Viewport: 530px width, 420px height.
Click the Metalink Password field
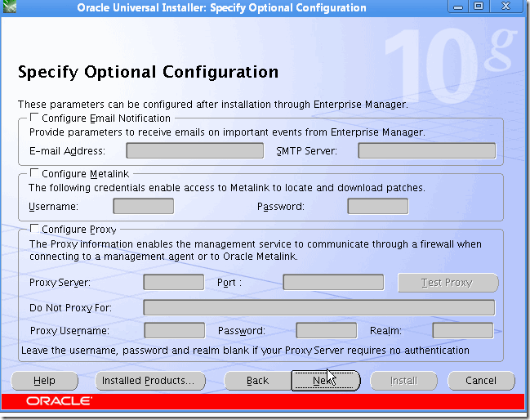coord(378,206)
